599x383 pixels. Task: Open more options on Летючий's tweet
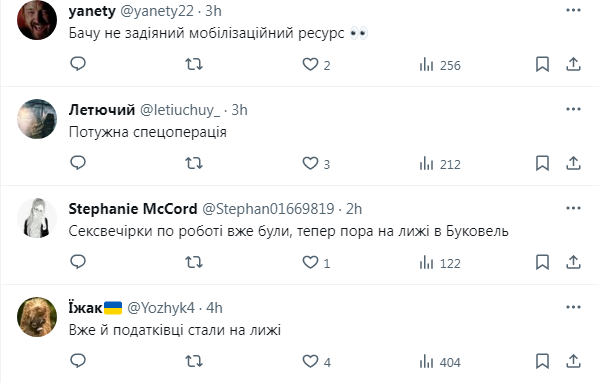coord(573,109)
